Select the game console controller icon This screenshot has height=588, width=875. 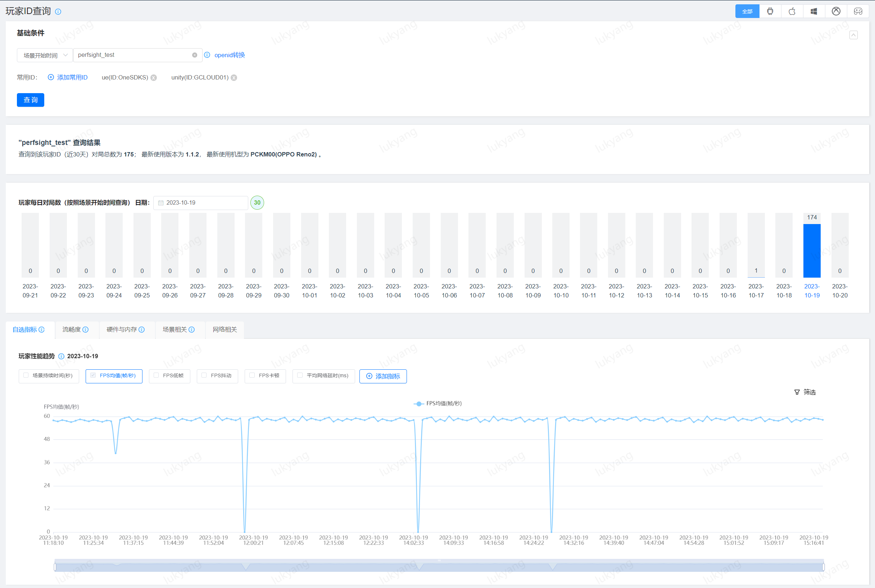pyautogui.click(x=858, y=11)
